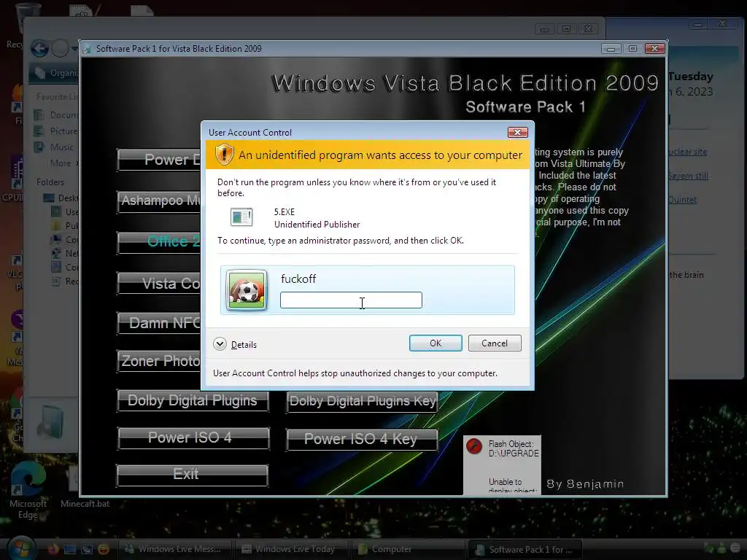The height and width of the screenshot is (560, 747).
Task: Click the highlighted Office 2... button
Action: point(158,242)
